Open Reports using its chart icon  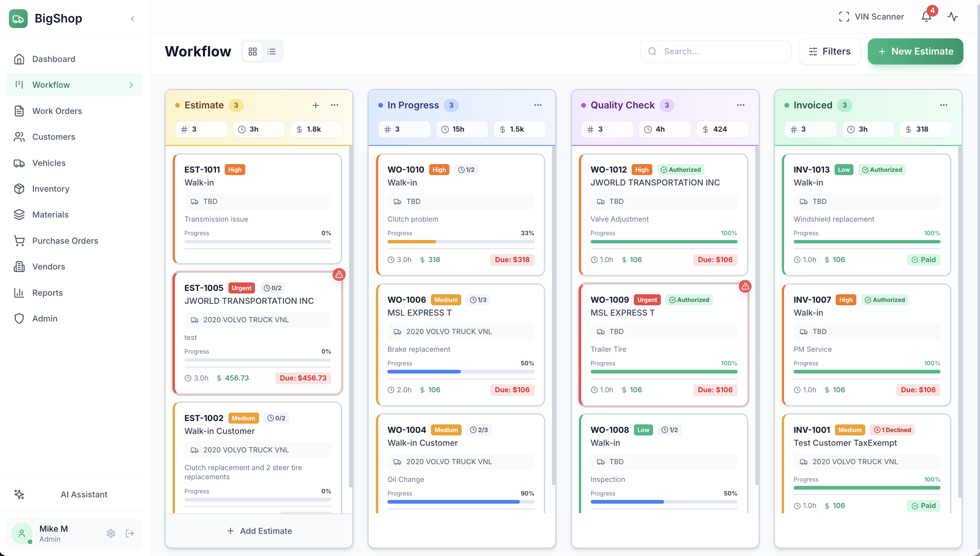tap(20, 292)
